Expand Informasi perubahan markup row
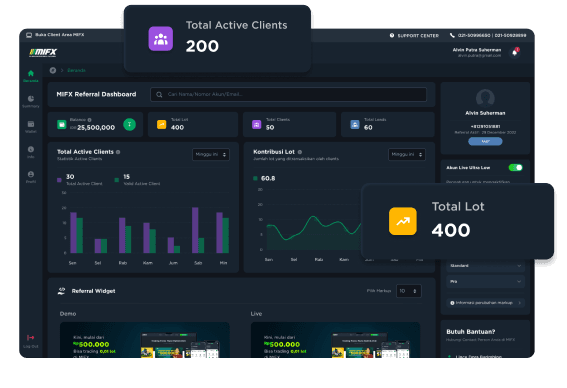The width and height of the screenshot is (567, 388). coord(485,303)
